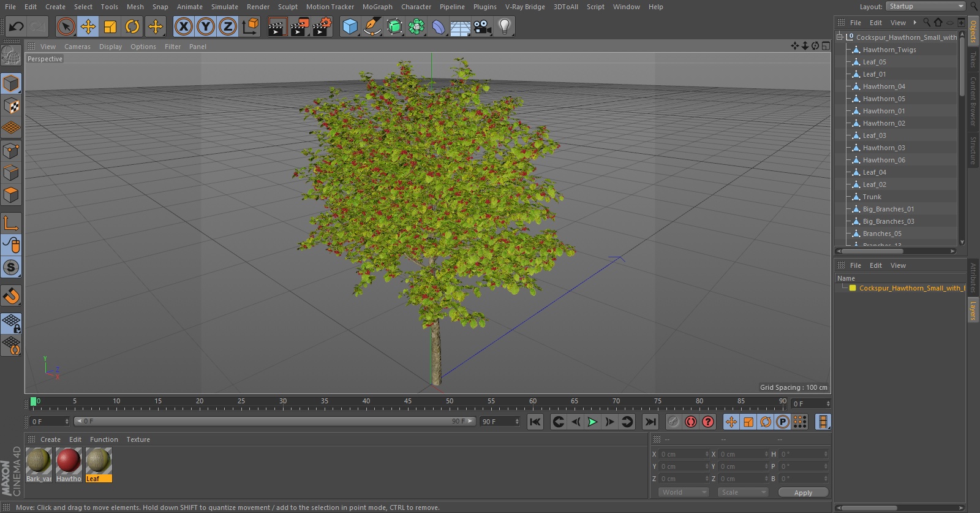Screen dimensions: 980x513
Task: Click the Apply button
Action: click(x=803, y=492)
